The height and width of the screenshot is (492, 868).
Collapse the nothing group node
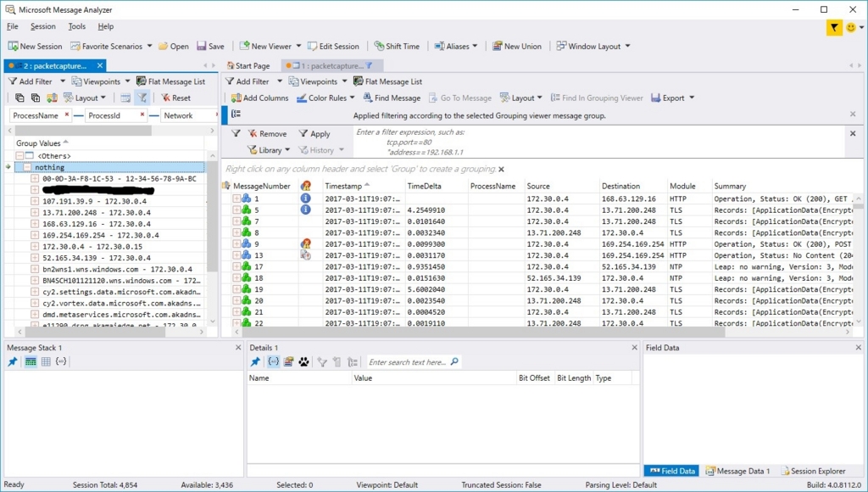coord(27,167)
